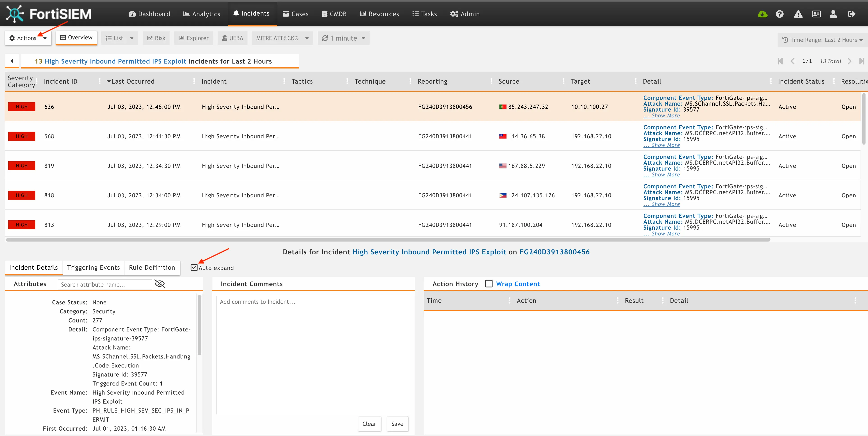Click the Add comments to Incident box

(313, 355)
